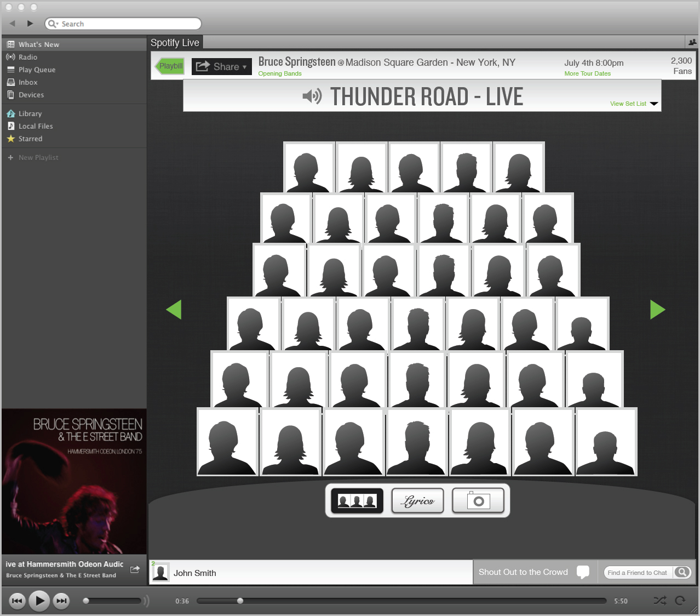The height and width of the screenshot is (616, 700).
Task: Focus Find a Friend to Chat field
Action: (638, 573)
